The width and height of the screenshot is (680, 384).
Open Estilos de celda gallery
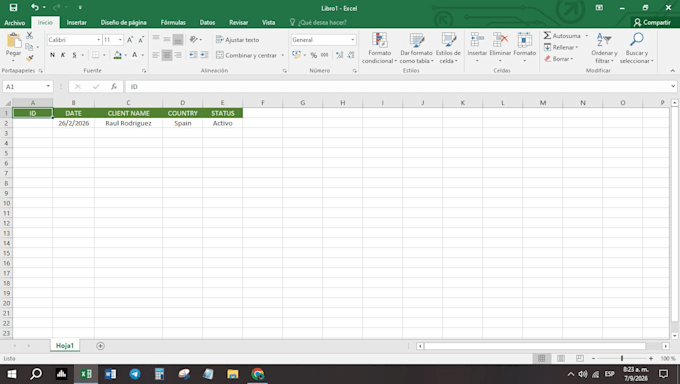(448, 48)
